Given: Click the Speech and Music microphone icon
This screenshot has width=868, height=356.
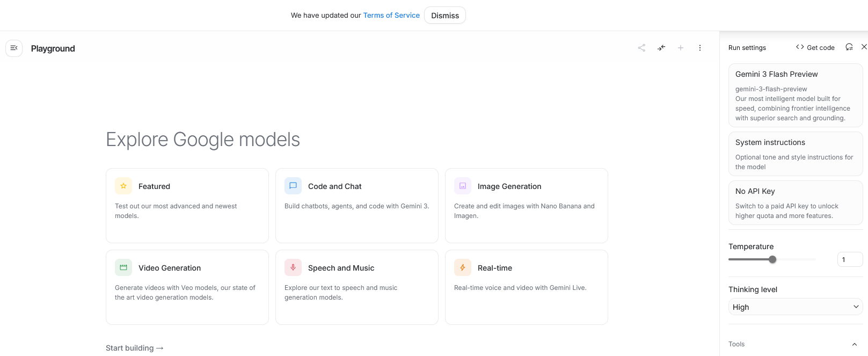Looking at the screenshot, I should point(293,267).
